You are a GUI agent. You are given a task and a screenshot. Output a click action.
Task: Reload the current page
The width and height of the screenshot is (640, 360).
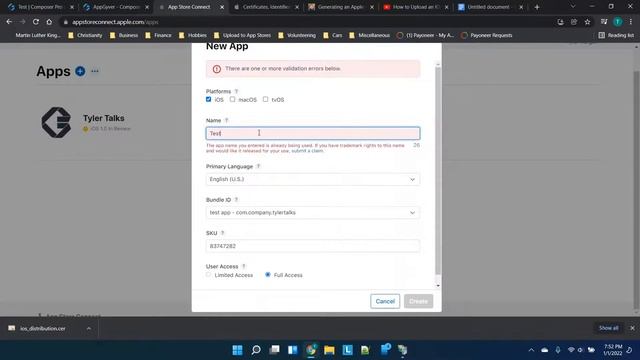36,22
